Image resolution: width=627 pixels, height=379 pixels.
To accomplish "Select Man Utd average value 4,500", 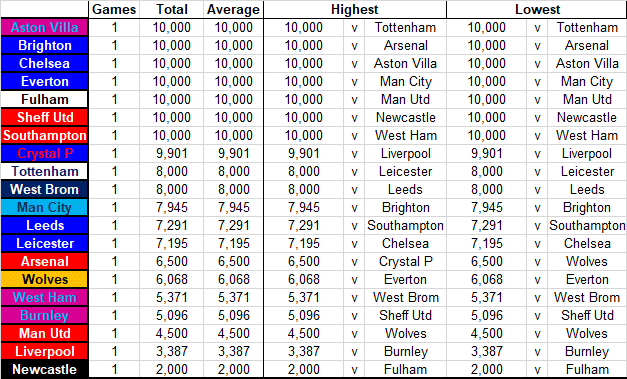I will 234,333.
